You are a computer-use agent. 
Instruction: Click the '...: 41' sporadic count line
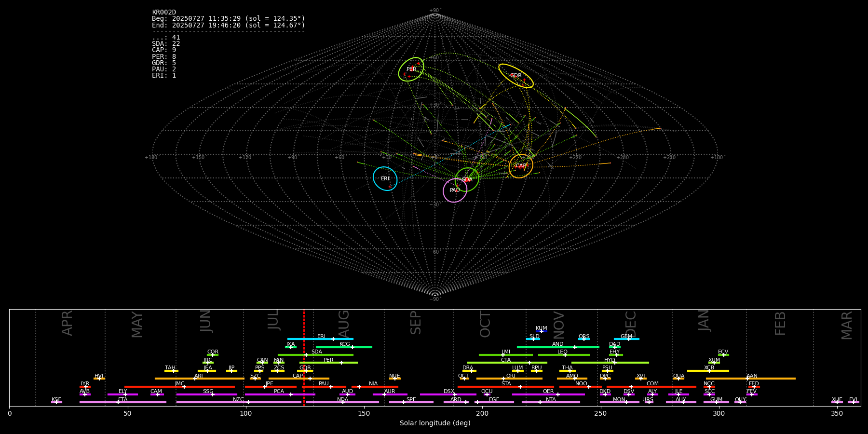click(x=166, y=38)
